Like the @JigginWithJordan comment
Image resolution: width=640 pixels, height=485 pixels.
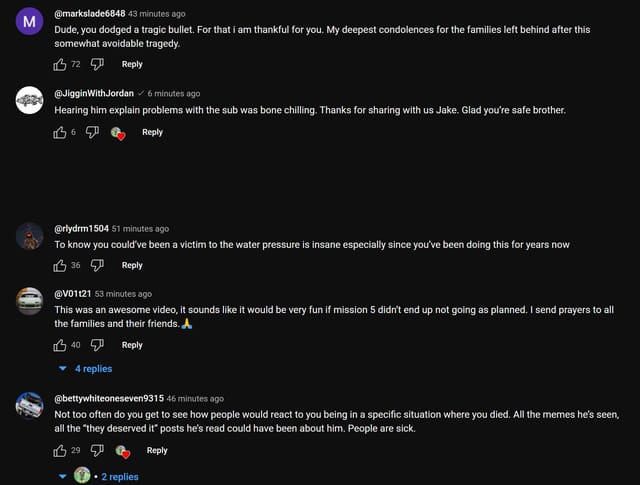tap(60, 133)
